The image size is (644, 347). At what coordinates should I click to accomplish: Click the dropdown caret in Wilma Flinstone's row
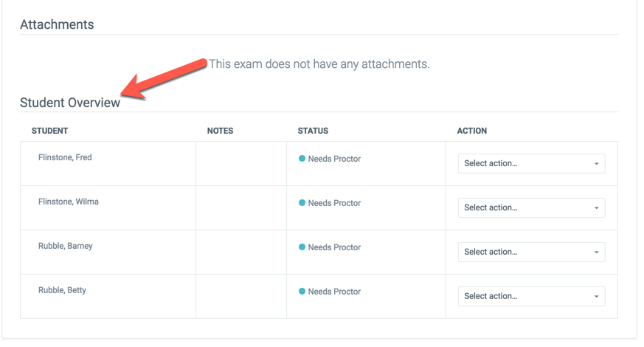(596, 208)
